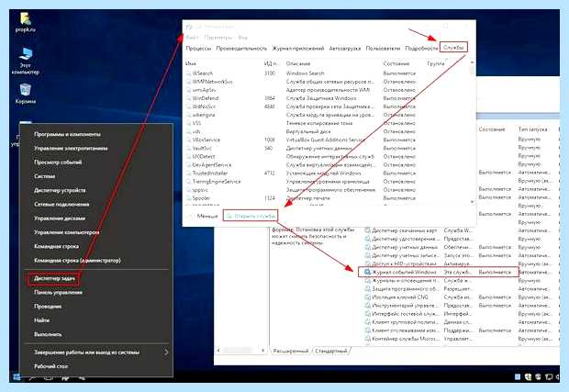Screen dimensions: 569x392
Task: Select the Корзина recycle bin icon
Action: [x=25, y=94]
